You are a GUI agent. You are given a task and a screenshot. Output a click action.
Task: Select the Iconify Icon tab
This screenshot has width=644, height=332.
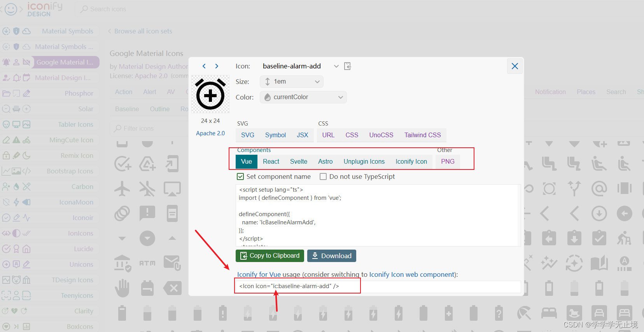(411, 161)
